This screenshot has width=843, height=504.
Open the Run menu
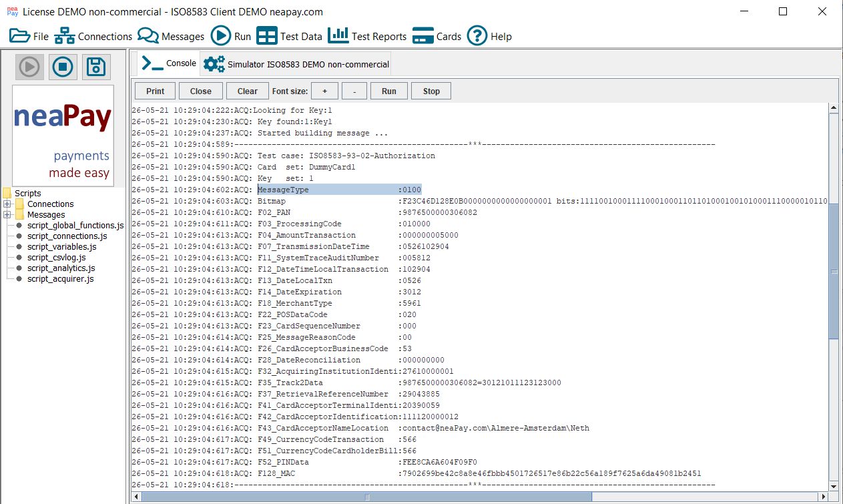click(231, 36)
